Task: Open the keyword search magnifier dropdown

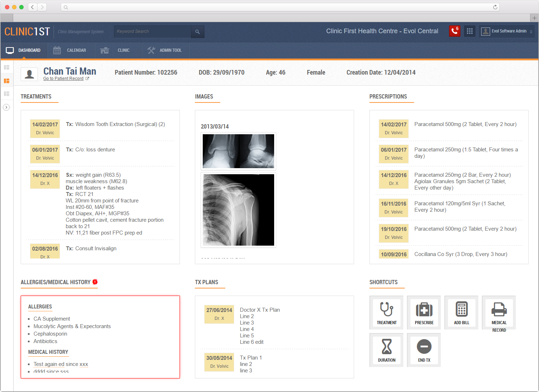Action: click(x=197, y=31)
